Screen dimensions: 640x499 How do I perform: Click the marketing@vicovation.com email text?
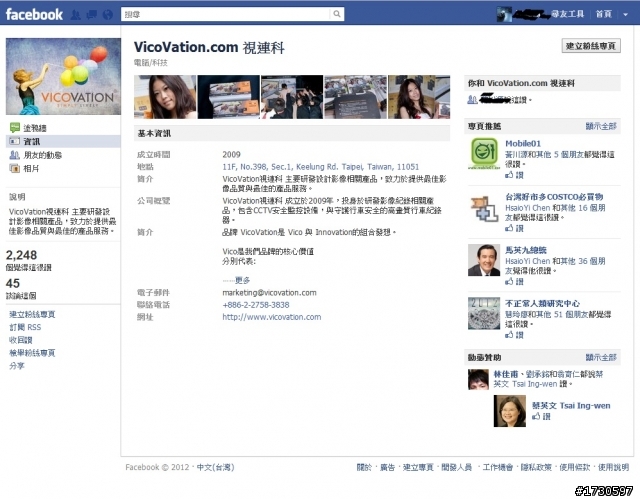point(269,293)
